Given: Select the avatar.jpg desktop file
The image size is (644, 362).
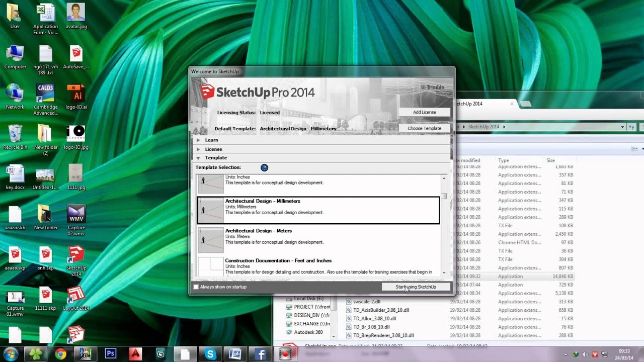Looking at the screenshot, I should (76, 17).
